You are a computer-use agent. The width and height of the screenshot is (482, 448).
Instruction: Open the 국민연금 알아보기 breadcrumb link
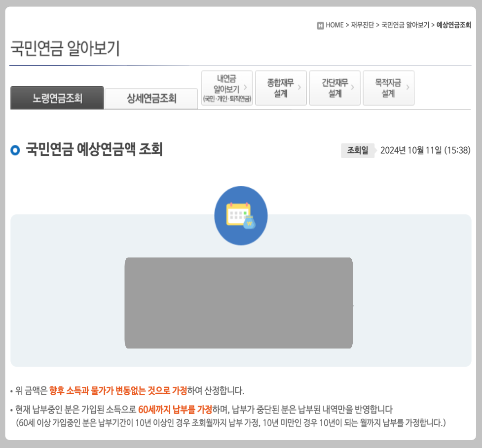tap(406, 23)
